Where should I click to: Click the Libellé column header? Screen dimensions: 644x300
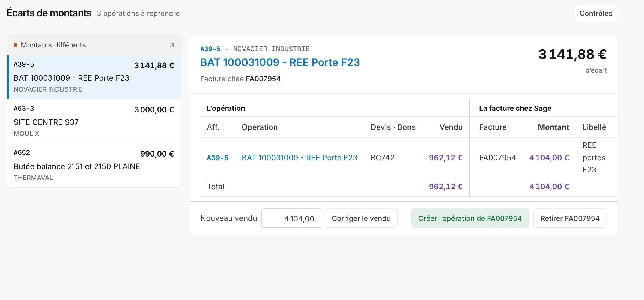[594, 127]
